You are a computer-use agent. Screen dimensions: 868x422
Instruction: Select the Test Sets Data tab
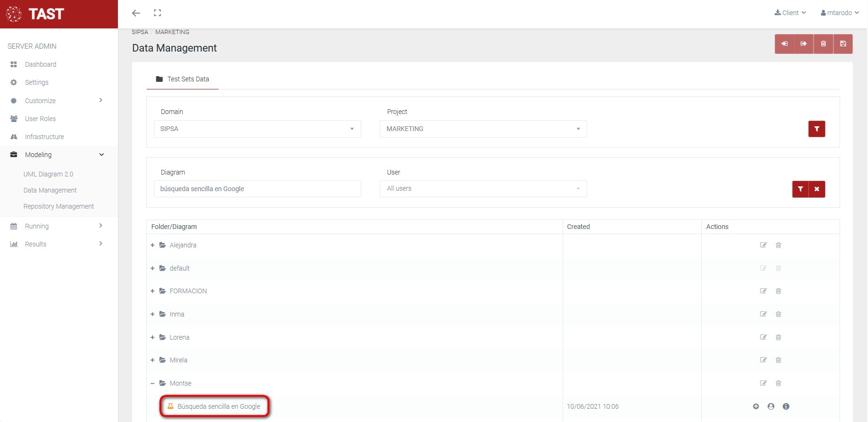pos(183,79)
